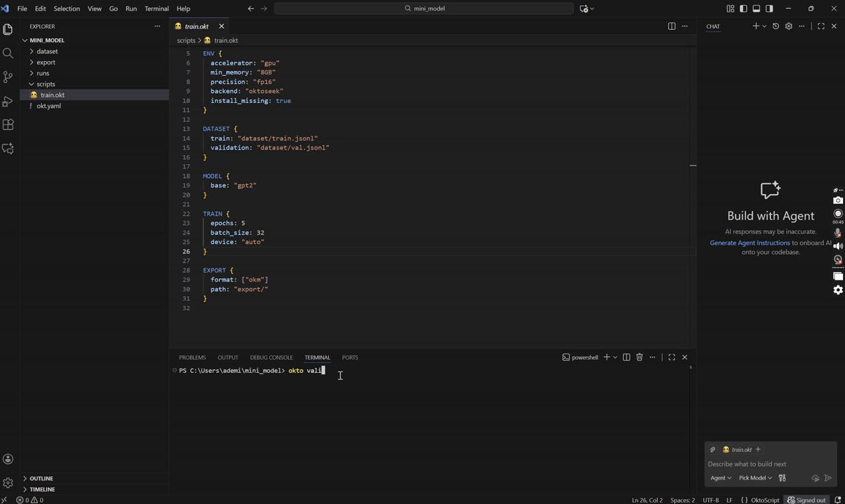Expand the dataset folder
845x504 pixels.
[x=47, y=51]
